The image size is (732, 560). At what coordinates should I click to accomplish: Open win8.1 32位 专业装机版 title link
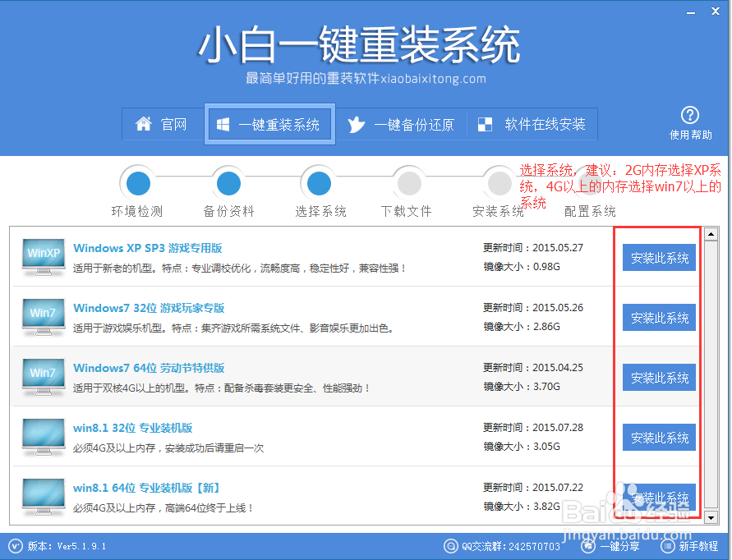coord(133,428)
